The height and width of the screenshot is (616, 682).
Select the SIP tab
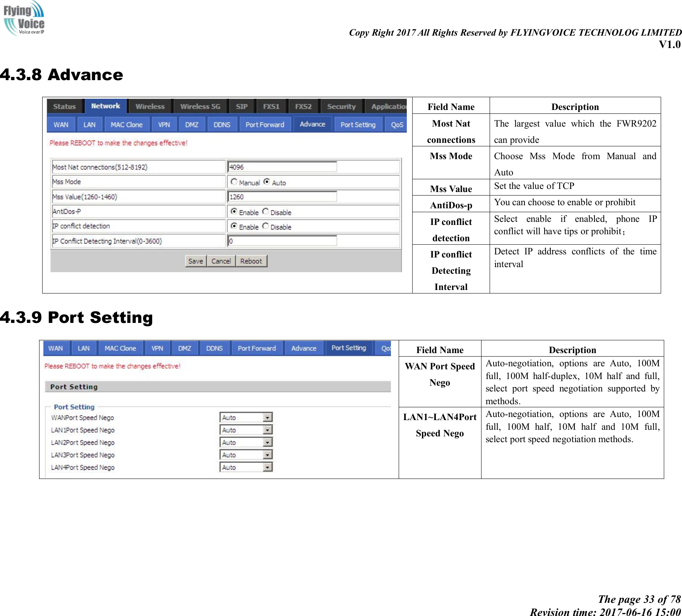click(x=242, y=106)
